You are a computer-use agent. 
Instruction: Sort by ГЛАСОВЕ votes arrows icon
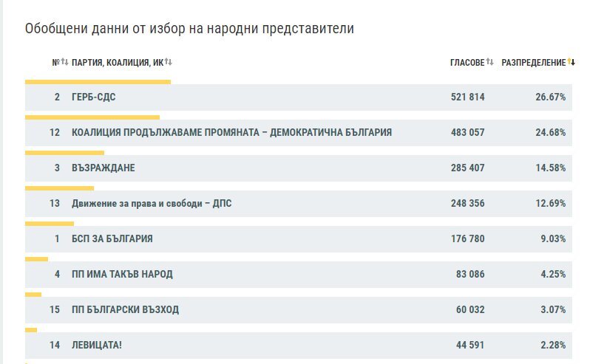[489, 62]
